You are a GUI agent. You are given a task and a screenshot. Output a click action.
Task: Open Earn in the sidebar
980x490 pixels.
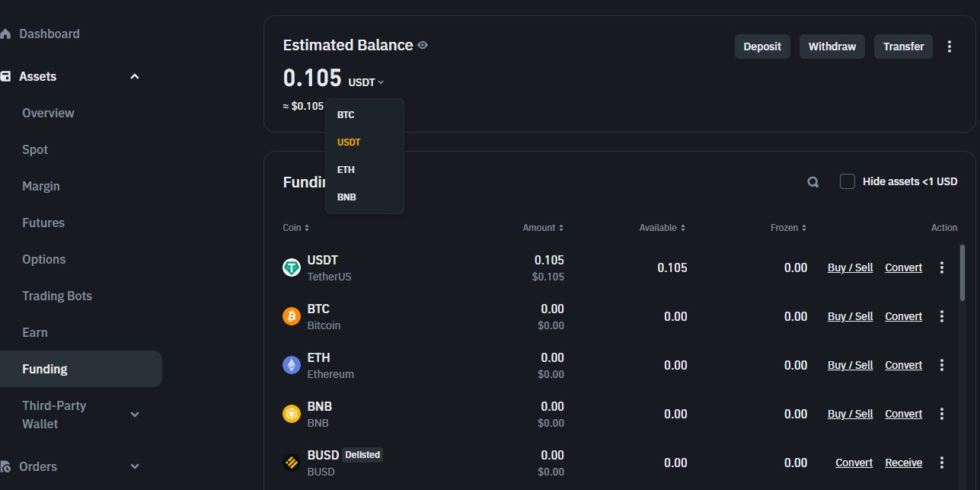(x=35, y=333)
